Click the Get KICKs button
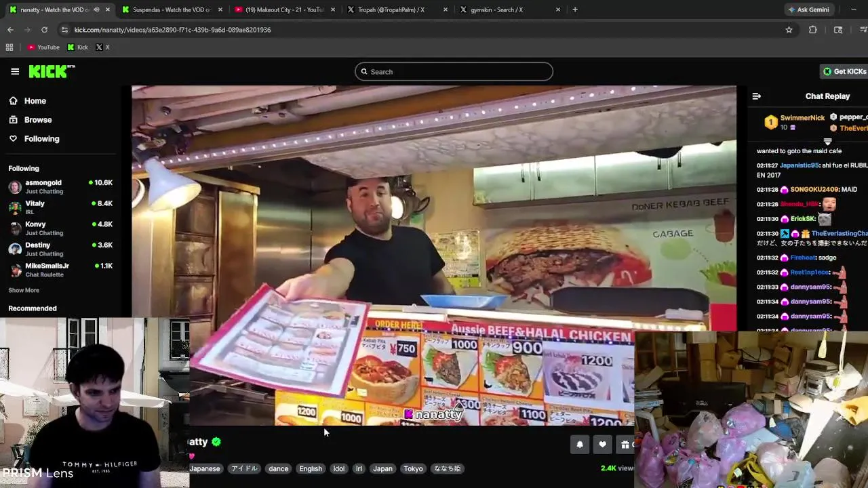Image resolution: width=868 pixels, height=488 pixels. (x=845, y=71)
